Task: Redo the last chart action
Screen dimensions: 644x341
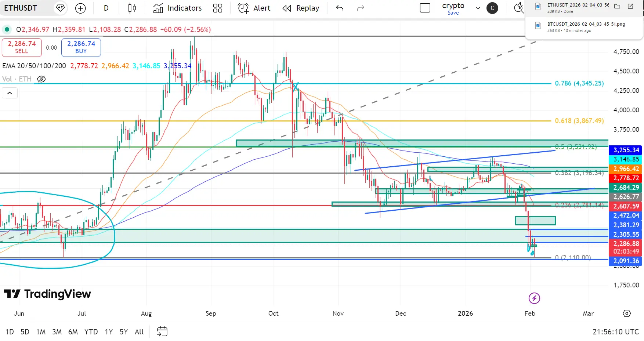Action: tap(361, 8)
